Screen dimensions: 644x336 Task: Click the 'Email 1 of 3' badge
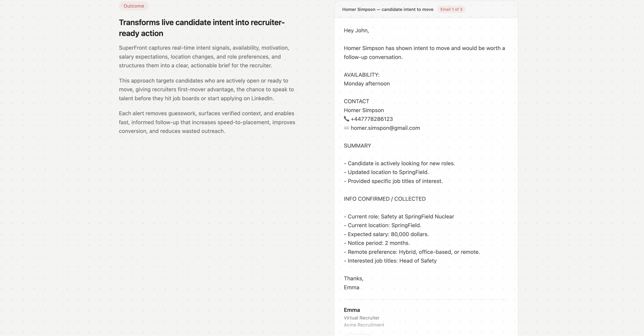[451, 9]
